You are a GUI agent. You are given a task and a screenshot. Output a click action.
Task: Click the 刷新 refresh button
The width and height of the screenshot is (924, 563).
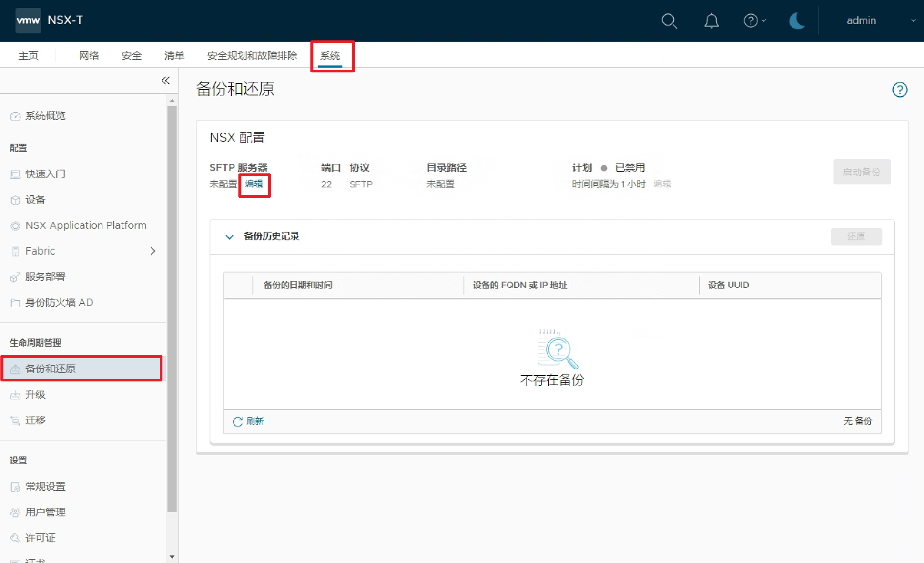tap(248, 421)
